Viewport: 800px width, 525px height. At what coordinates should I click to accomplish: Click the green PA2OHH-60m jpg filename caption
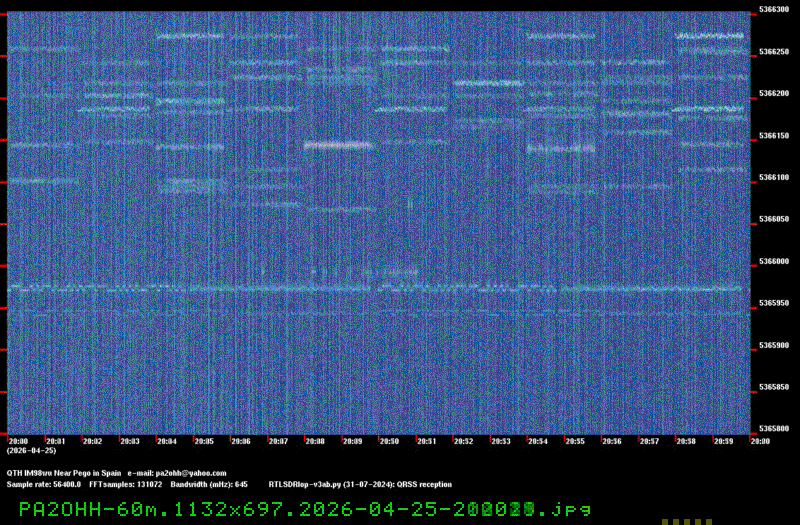(x=305, y=509)
